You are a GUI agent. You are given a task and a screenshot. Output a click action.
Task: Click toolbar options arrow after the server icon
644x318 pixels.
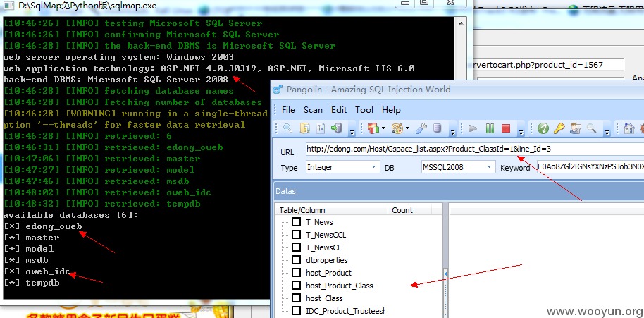tap(352, 133)
